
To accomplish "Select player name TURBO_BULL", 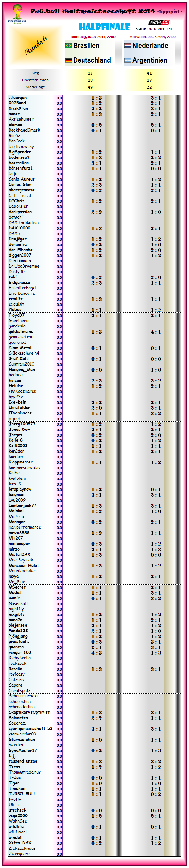I will (x=22, y=794).
